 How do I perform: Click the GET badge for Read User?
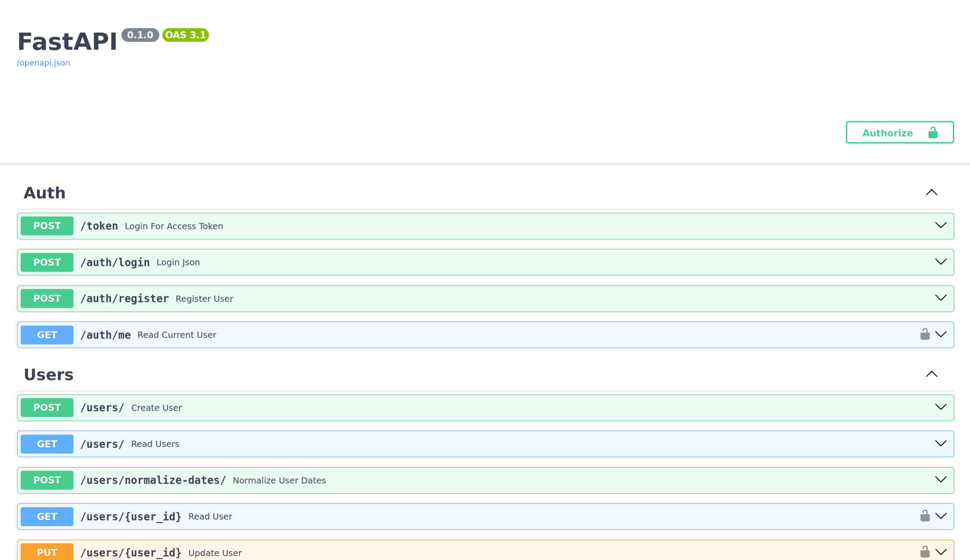[47, 516]
